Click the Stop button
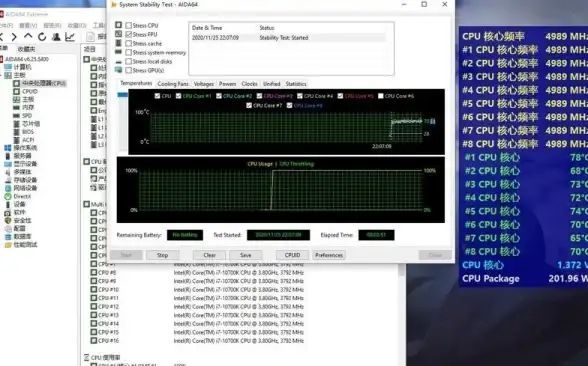The height and width of the screenshot is (366, 588). click(x=162, y=255)
